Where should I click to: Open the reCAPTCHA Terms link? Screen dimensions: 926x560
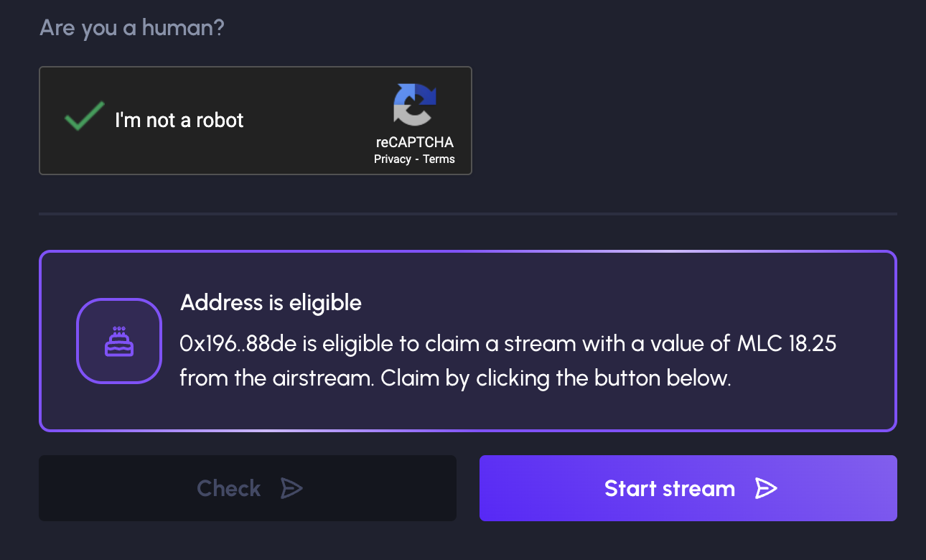(439, 159)
